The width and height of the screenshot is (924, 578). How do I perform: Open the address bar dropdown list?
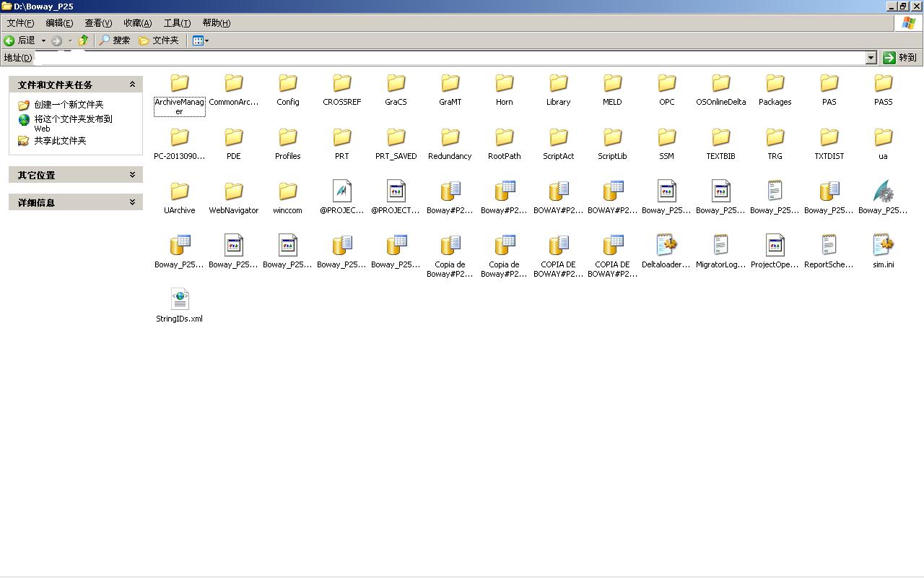[x=871, y=58]
